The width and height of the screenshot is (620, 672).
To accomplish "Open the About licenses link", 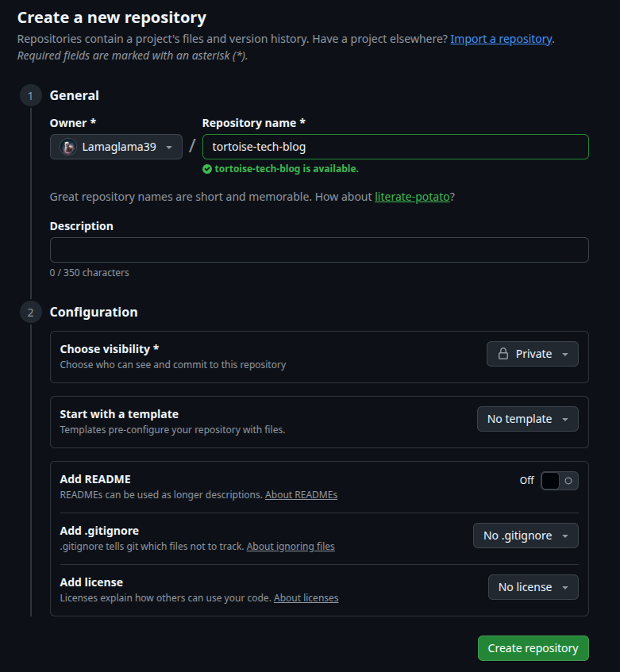I will tap(306, 597).
